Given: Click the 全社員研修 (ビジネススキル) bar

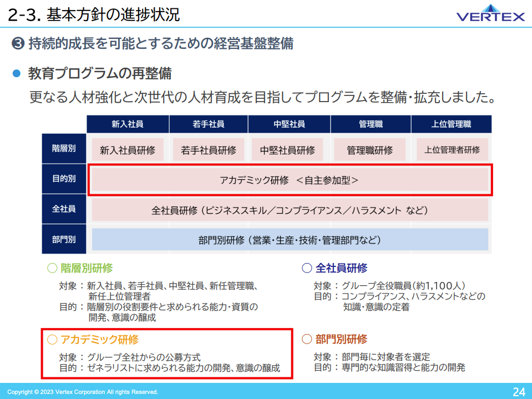Looking at the screenshot, I should pos(290,210).
